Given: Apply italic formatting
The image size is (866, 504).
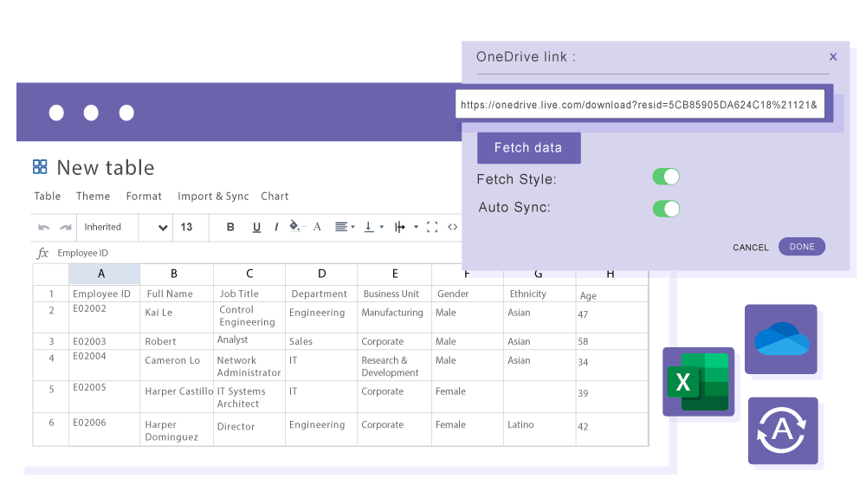Looking at the screenshot, I should pyautogui.click(x=276, y=227).
